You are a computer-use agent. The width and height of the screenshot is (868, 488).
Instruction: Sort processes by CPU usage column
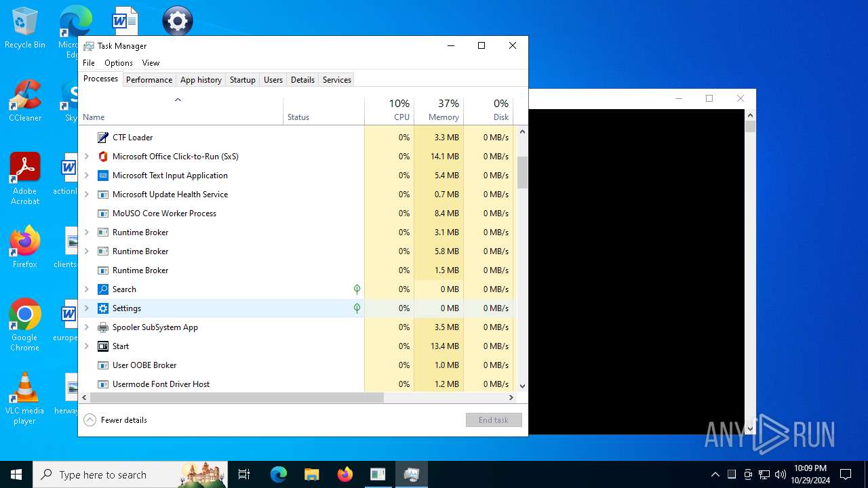pos(389,111)
